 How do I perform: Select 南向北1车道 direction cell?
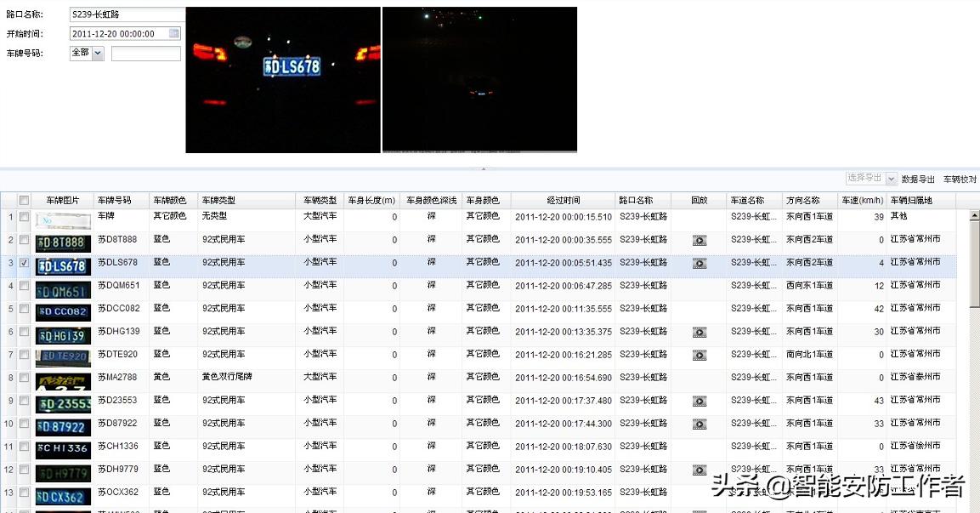click(809, 354)
